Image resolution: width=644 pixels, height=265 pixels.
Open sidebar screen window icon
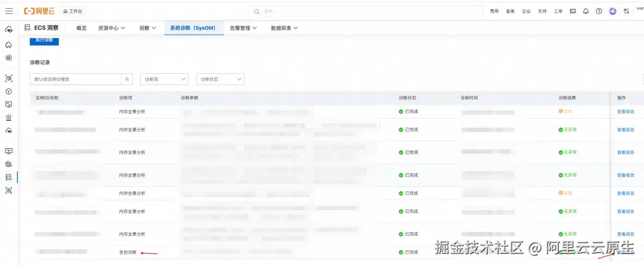click(8, 104)
